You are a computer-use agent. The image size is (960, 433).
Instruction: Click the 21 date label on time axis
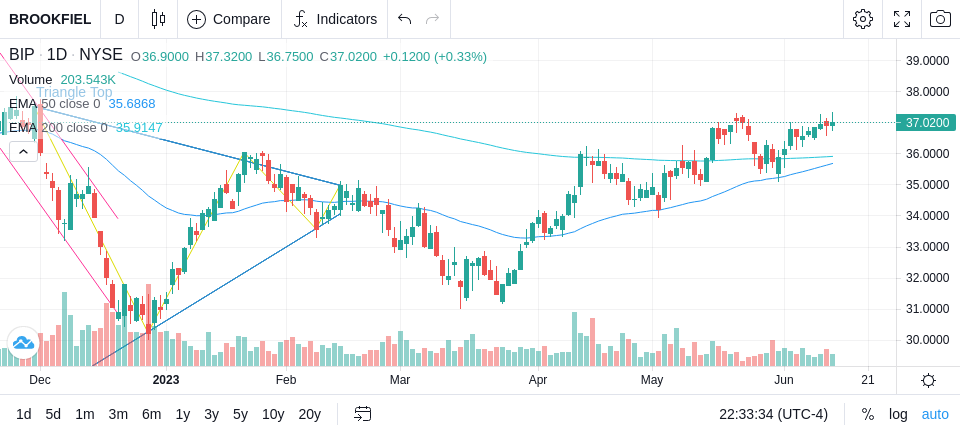click(x=868, y=380)
